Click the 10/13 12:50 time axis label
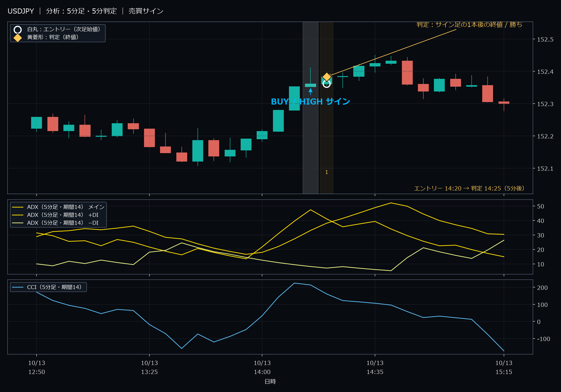 (x=37, y=367)
